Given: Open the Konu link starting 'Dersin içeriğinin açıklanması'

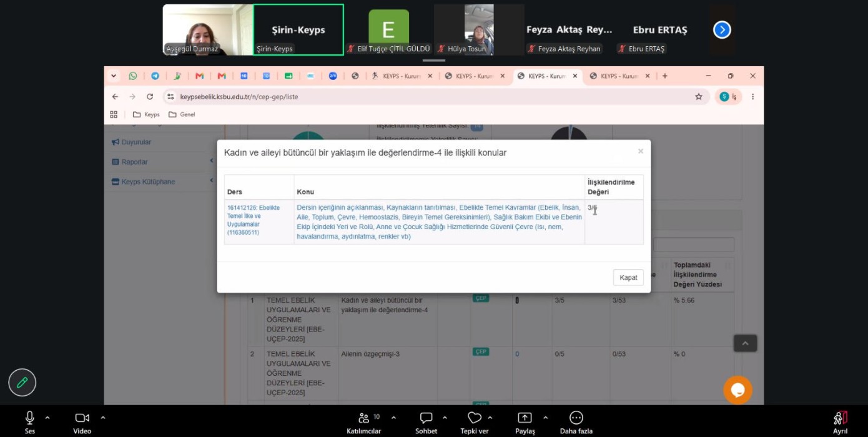Looking at the screenshot, I should [x=439, y=222].
